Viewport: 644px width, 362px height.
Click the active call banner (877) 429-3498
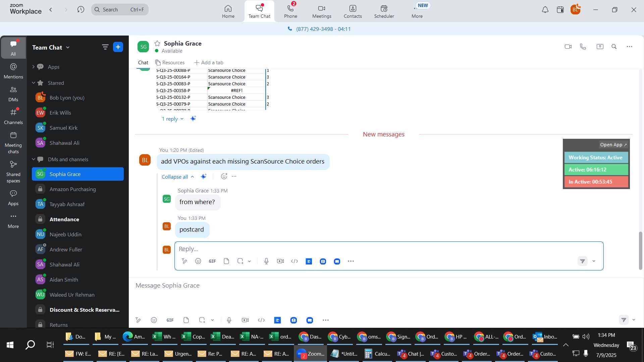point(319,29)
